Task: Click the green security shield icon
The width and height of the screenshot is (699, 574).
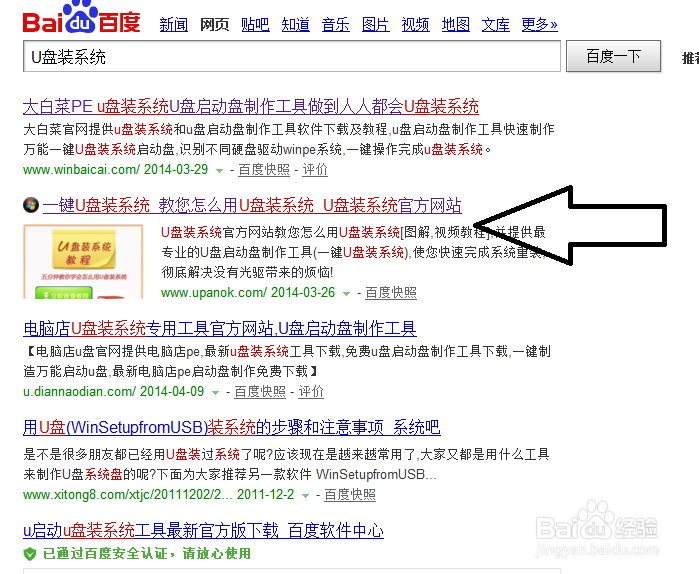Action: 29,554
